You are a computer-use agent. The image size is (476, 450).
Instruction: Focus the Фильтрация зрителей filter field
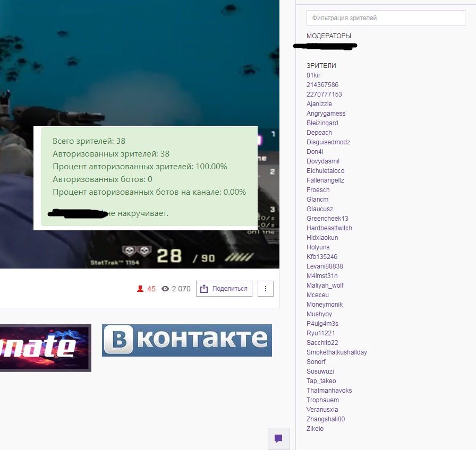point(386,18)
